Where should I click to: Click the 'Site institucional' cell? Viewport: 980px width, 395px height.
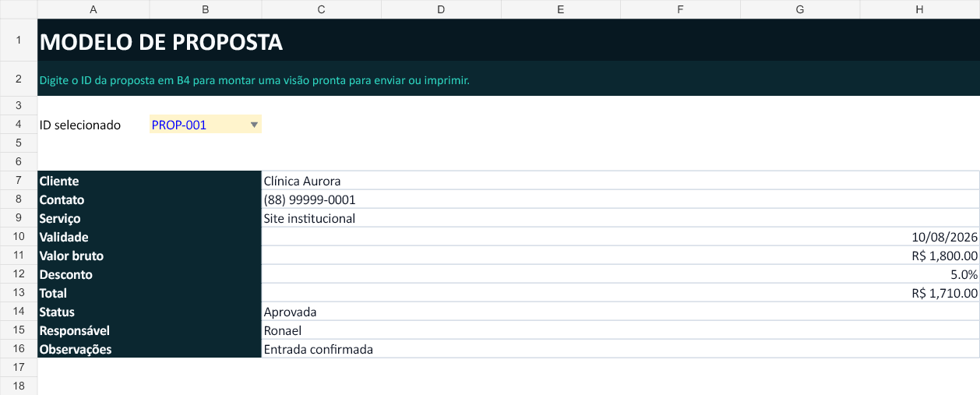pos(621,218)
